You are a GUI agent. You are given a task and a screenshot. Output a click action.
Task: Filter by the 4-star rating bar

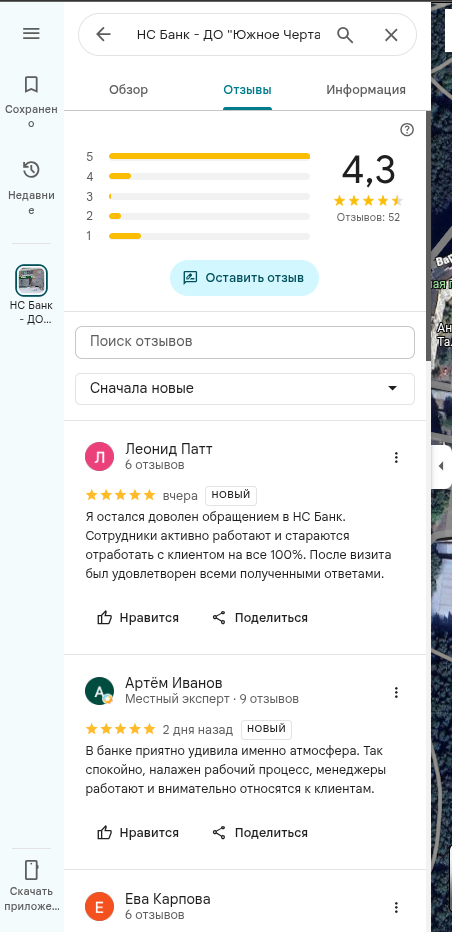coord(209,177)
